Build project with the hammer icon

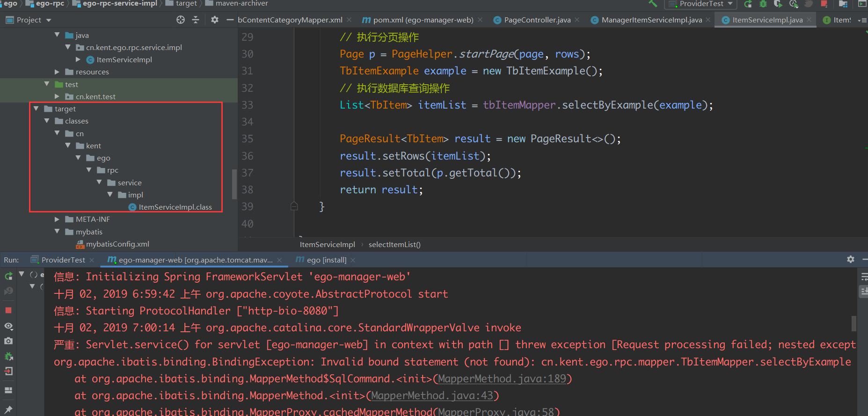tap(653, 4)
